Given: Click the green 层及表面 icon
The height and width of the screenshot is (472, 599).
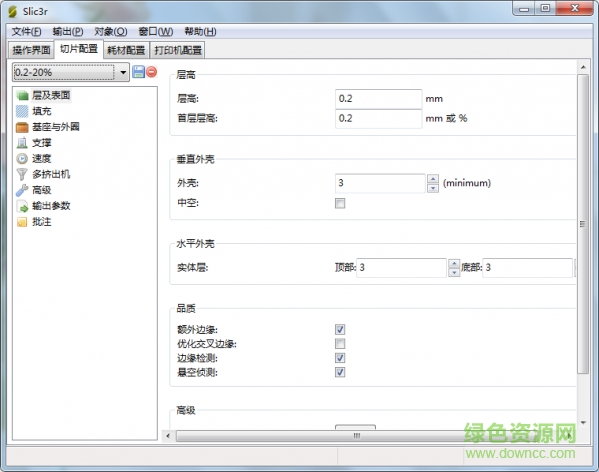Looking at the screenshot, I should click(23, 95).
